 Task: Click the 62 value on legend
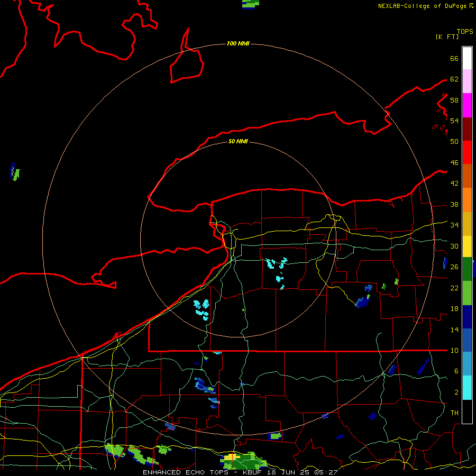454,79
